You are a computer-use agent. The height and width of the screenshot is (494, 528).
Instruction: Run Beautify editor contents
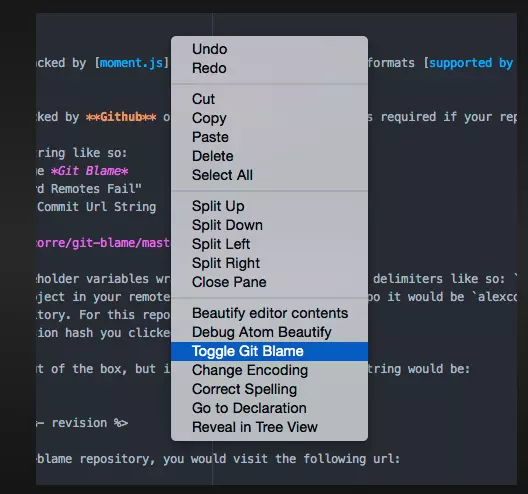tap(269, 313)
